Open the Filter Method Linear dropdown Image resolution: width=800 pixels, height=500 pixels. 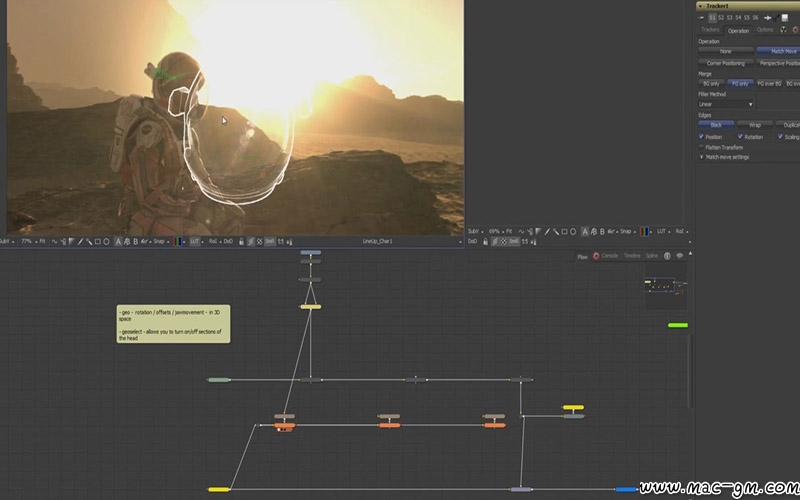[726, 104]
